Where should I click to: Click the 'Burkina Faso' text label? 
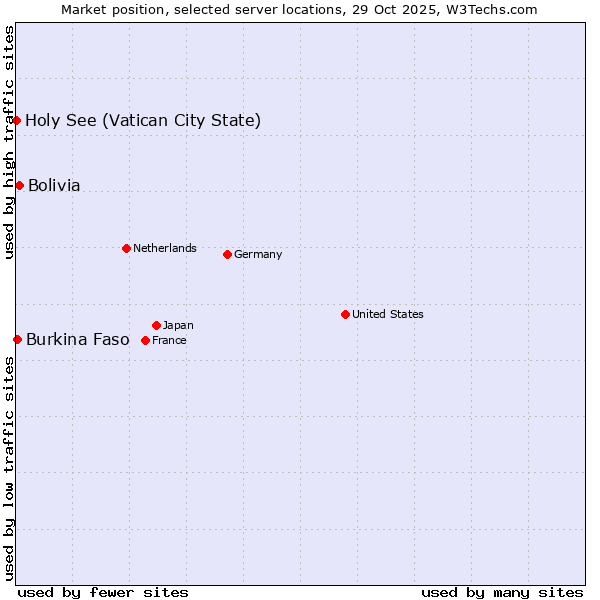[x=77, y=340]
